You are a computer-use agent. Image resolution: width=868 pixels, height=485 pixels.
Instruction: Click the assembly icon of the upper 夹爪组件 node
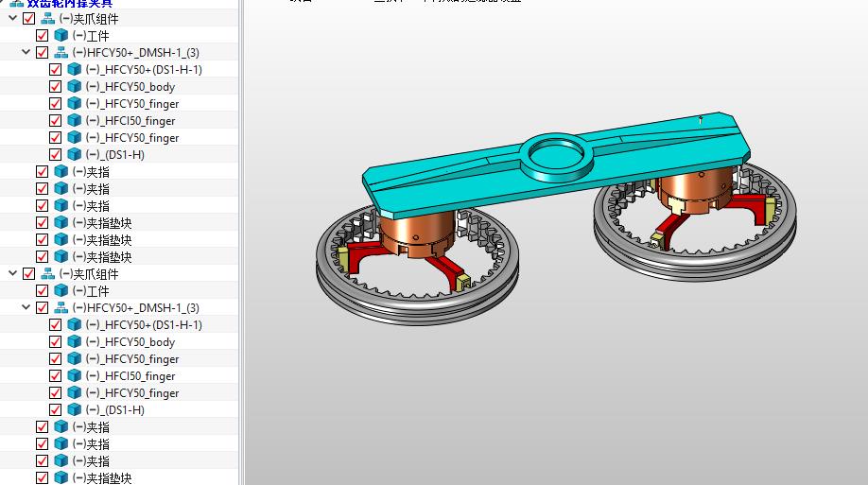(47, 19)
